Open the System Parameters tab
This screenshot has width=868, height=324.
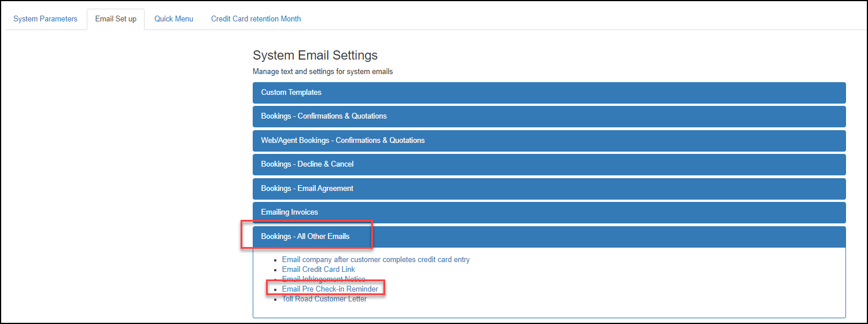[45, 19]
